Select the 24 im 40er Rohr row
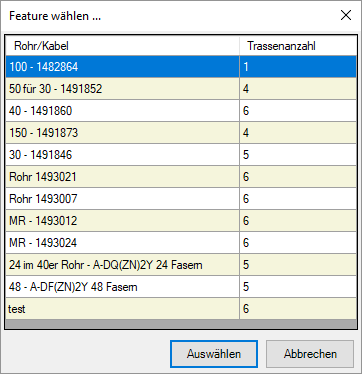 (181, 265)
